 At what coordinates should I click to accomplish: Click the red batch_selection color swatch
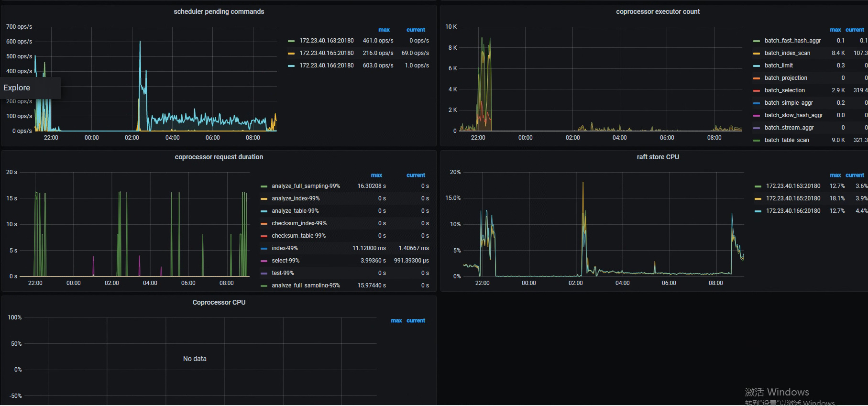click(x=756, y=90)
